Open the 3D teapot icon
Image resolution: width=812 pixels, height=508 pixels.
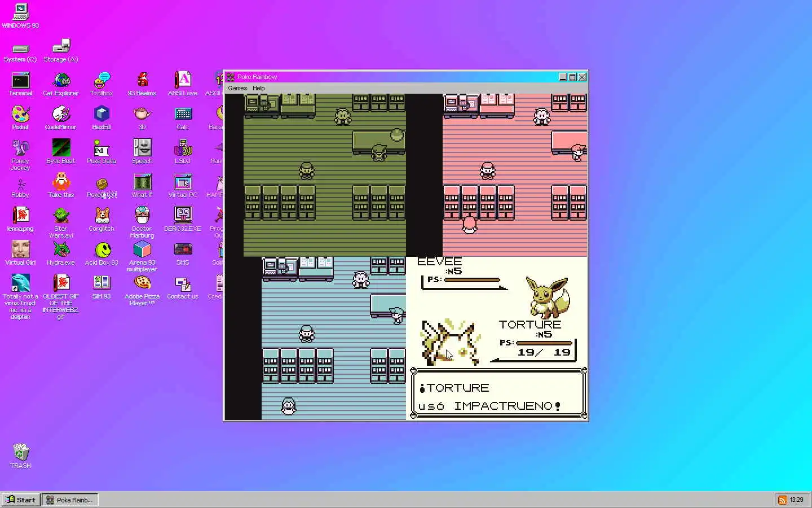[142, 119]
